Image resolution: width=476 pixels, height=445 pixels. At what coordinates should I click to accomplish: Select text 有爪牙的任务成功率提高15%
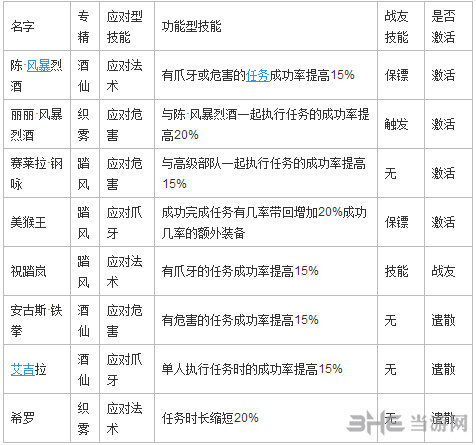coord(240,271)
